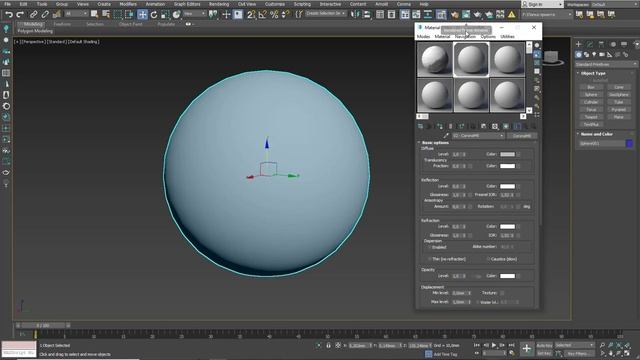Image resolution: width=640 pixels, height=360 pixels.
Task: Toggle the Displacement Texture checkbox
Action: pos(502,293)
